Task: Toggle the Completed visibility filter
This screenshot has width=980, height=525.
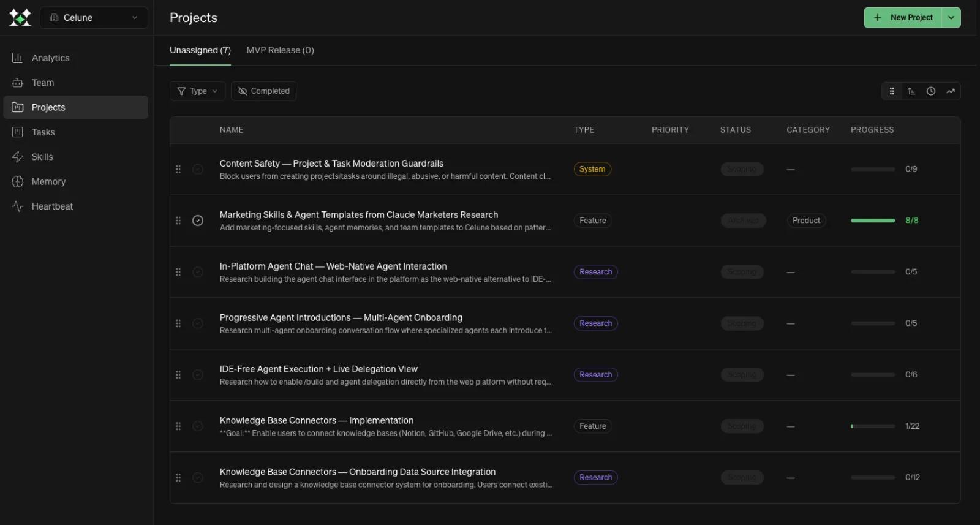Action: click(x=263, y=91)
